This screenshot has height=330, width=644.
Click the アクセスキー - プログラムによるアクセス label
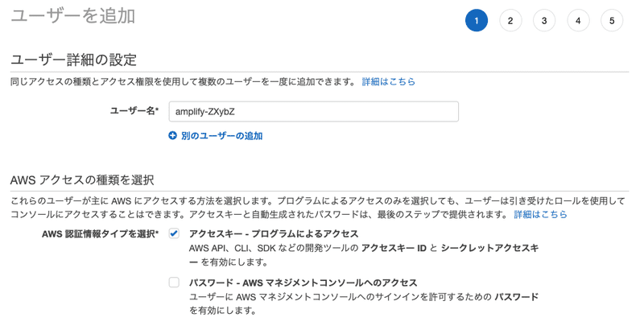(274, 234)
